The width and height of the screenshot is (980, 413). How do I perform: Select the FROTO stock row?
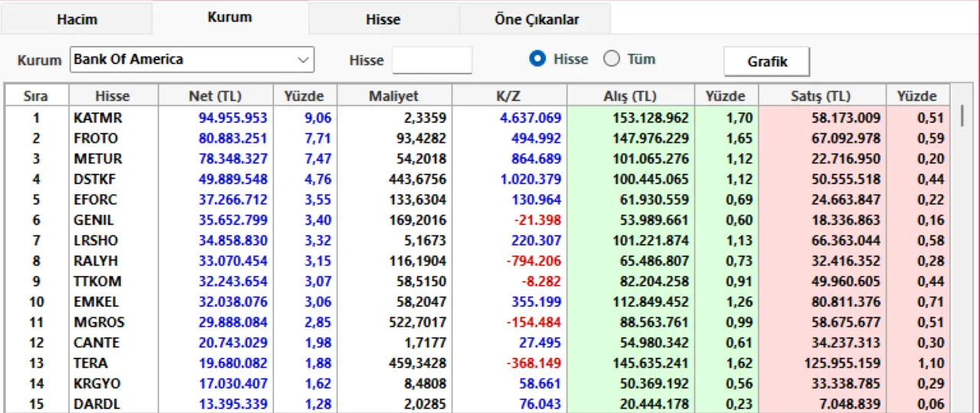click(x=96, y=138)
